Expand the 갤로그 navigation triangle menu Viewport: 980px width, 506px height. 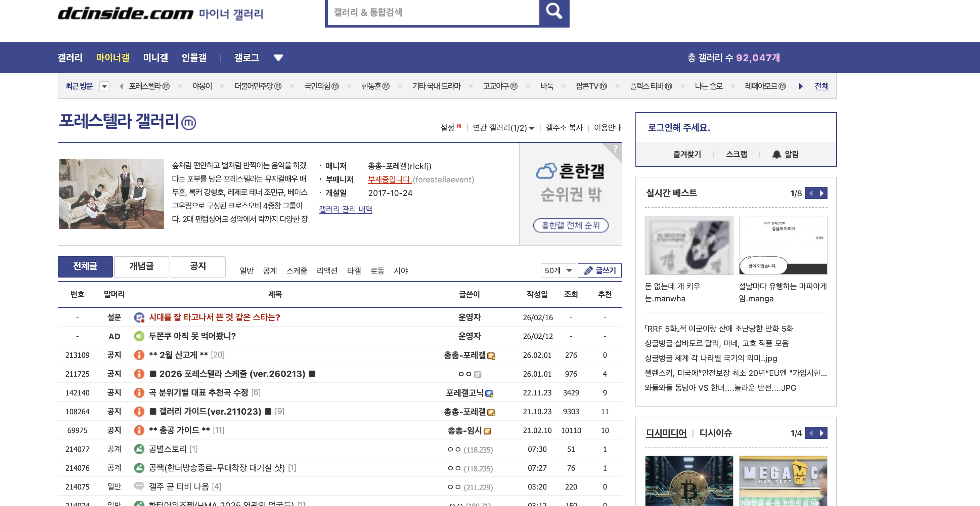tap(278, 58)
